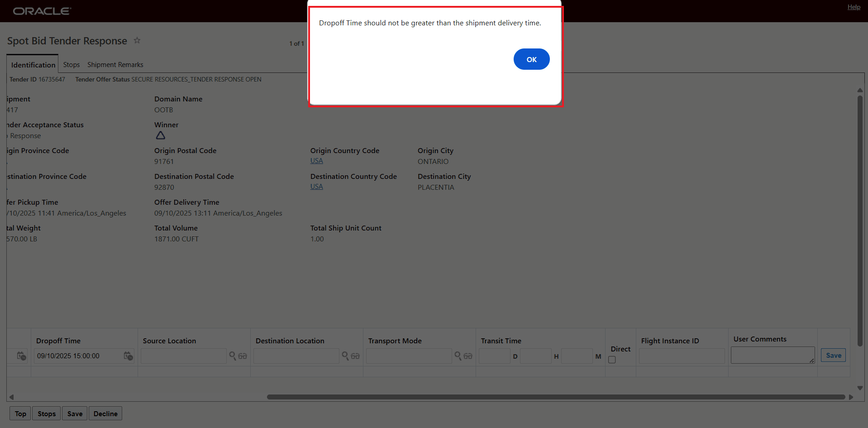Click the calendar-clock icon in the row's first column
This screenshot has height=428, width=868.
click(x=21, y=356)
